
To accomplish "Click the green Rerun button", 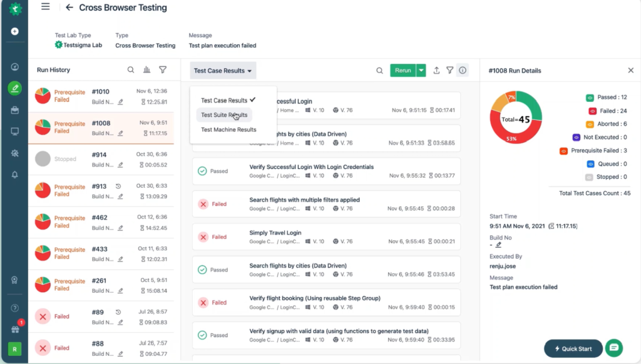I will tap(403, 71).
